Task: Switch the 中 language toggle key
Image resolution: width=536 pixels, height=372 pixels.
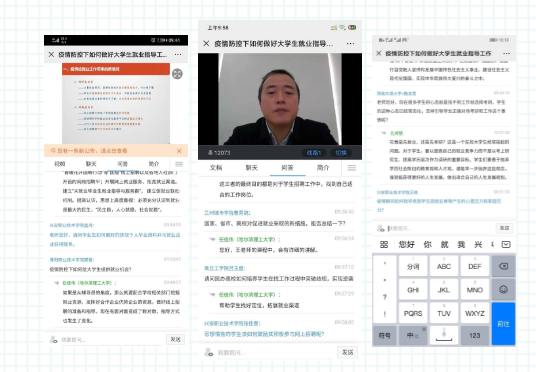Action: [x=413, y=335]
